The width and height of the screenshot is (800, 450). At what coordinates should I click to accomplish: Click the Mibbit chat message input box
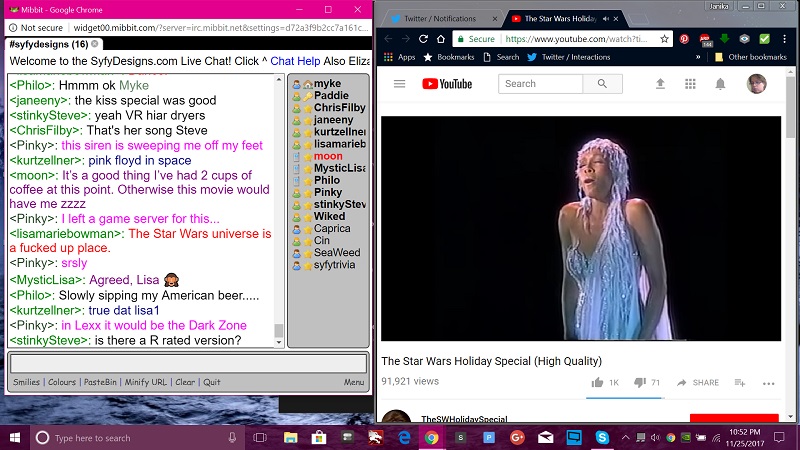tap(188, 364)
